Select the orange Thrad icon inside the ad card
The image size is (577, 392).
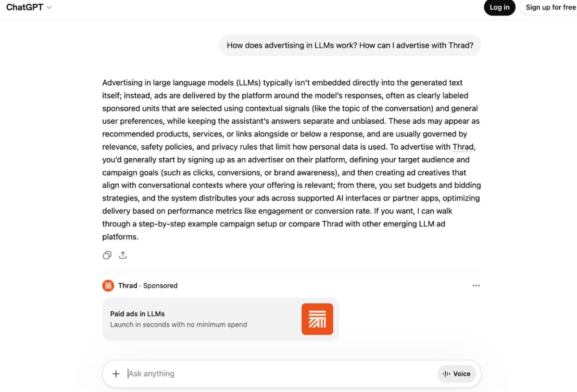(317, 318)
